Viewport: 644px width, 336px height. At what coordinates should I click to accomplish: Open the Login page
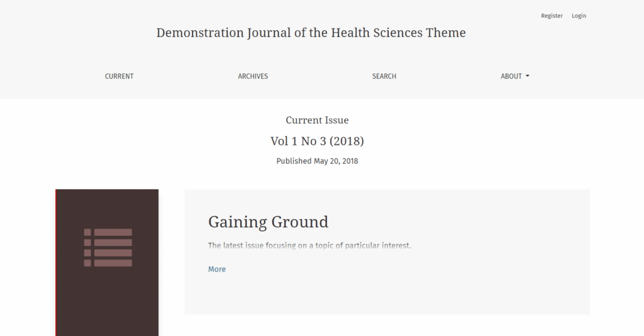click(579, 16)
